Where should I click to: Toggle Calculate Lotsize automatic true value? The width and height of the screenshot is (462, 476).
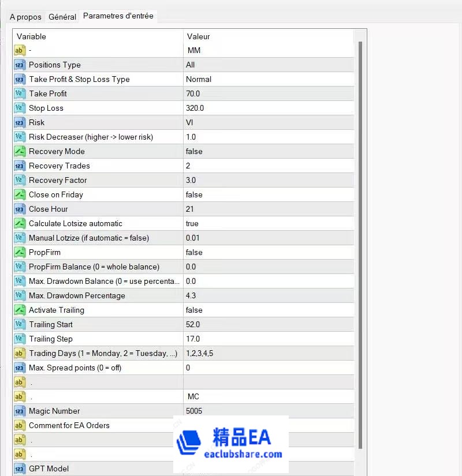[192, 224]
